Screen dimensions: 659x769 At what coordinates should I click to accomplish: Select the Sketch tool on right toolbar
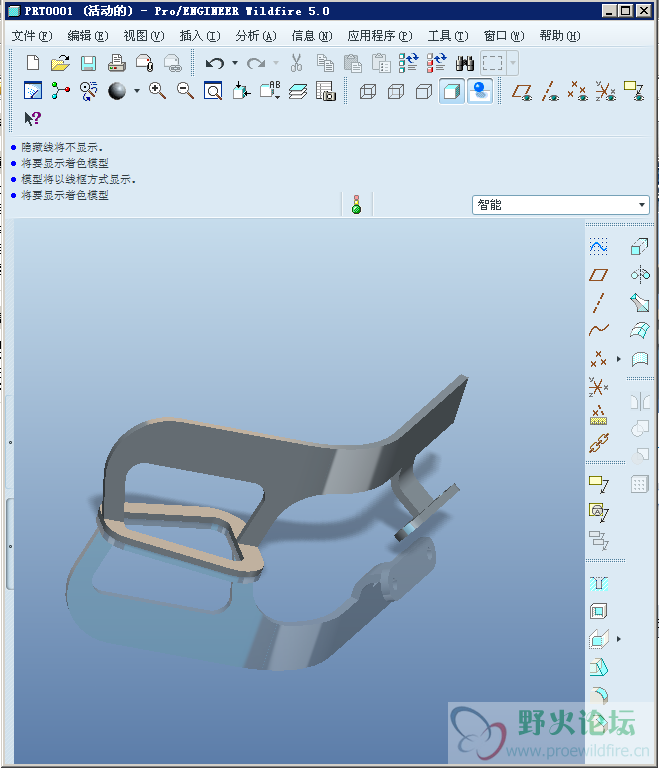click(x=598, y=246)
